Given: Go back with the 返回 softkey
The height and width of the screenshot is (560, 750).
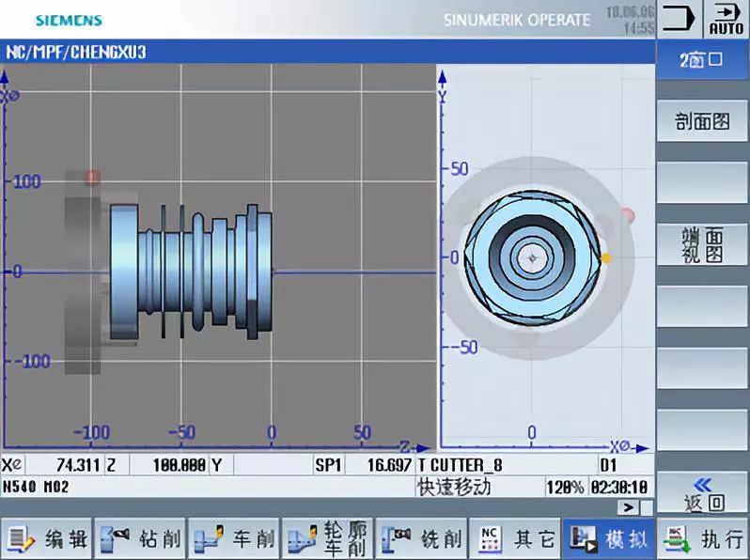Looking at the screenshot, I should pos(702,493).
